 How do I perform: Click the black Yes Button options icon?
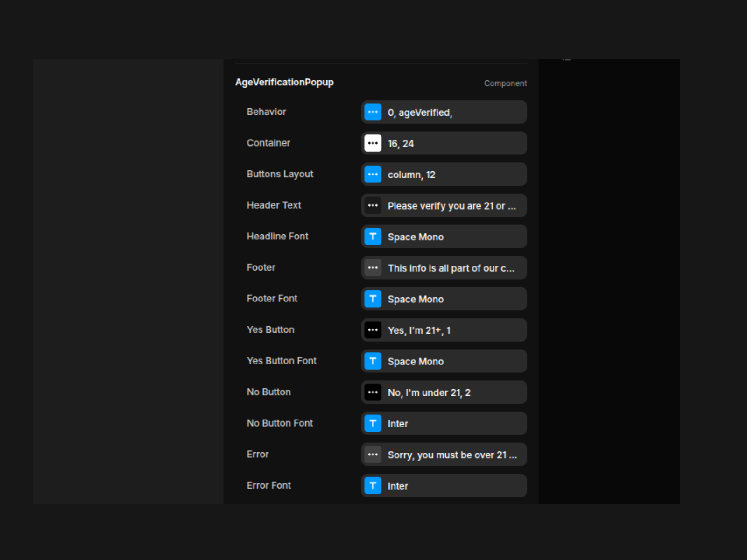373,330
